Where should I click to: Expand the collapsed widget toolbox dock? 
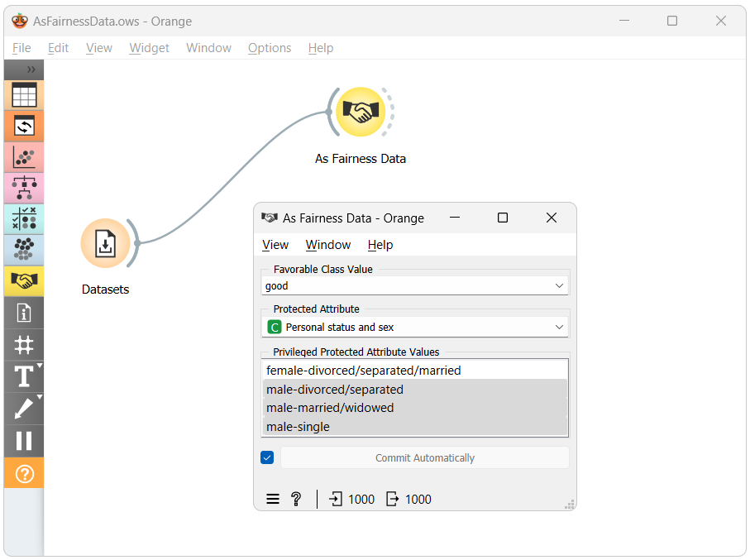tap(31, 69)
